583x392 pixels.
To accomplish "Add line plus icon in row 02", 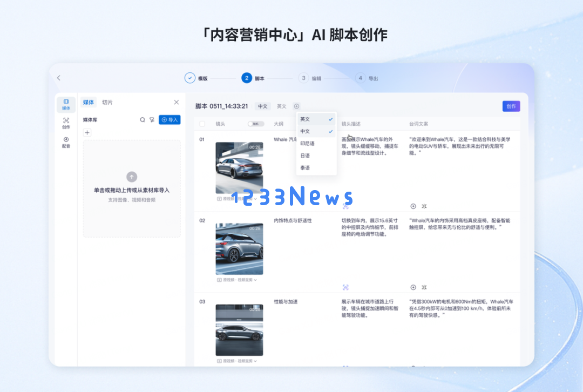I will tap(413, 287).
